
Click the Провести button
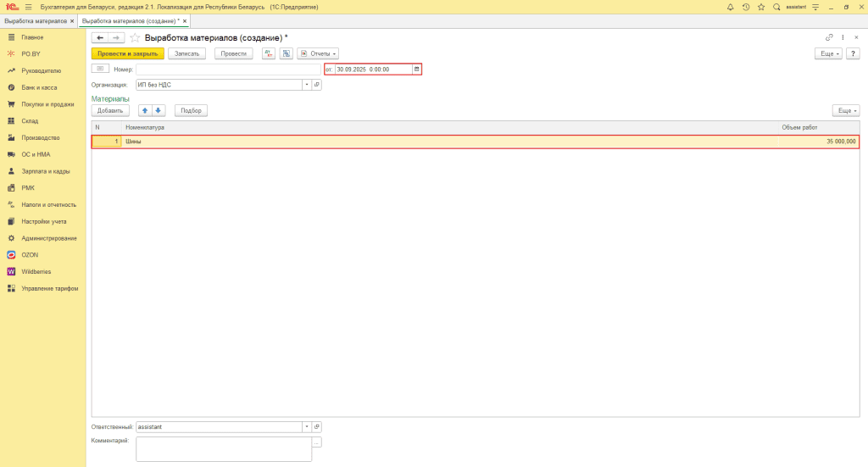(x=234, y=53)
